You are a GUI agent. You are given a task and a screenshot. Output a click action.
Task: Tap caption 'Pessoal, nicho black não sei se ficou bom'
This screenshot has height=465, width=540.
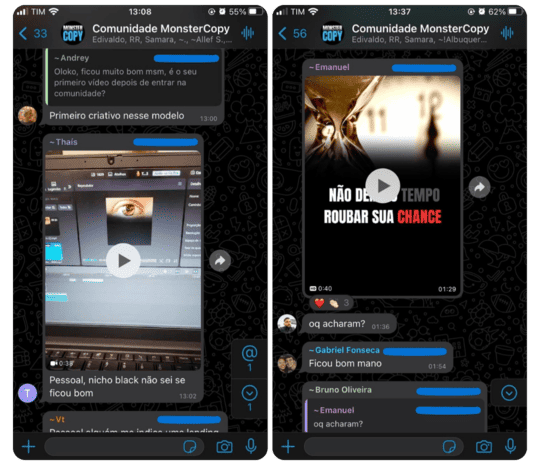click(x=117, y=386)
